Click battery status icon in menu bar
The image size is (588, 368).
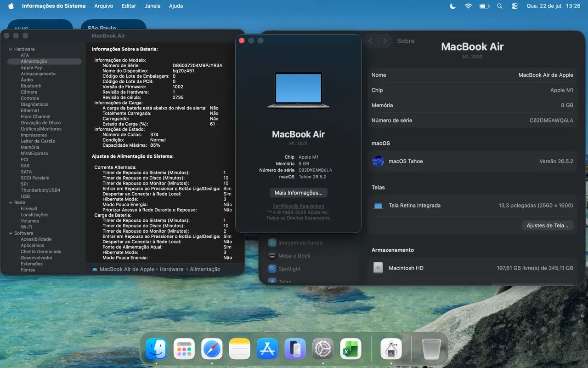coord(484,6)
